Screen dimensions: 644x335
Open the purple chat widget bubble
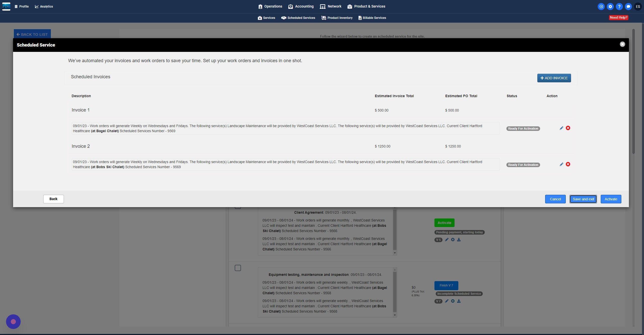coord(13,321)
